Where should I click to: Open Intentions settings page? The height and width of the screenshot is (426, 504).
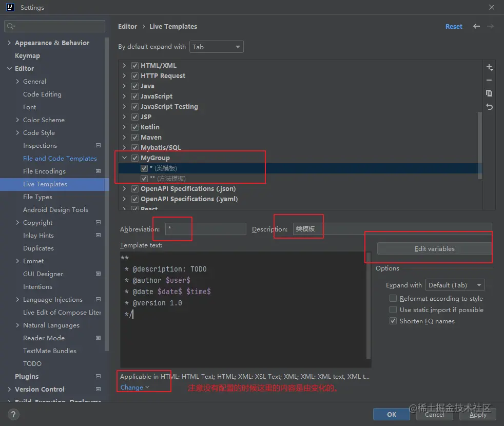tap(37, 286)
